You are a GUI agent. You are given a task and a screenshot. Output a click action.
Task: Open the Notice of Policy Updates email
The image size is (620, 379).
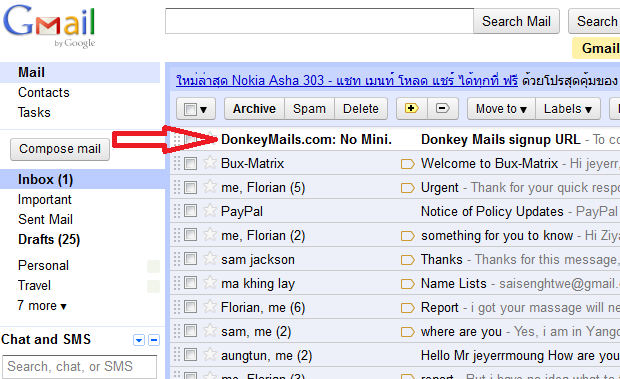click(x=395, y=211)
